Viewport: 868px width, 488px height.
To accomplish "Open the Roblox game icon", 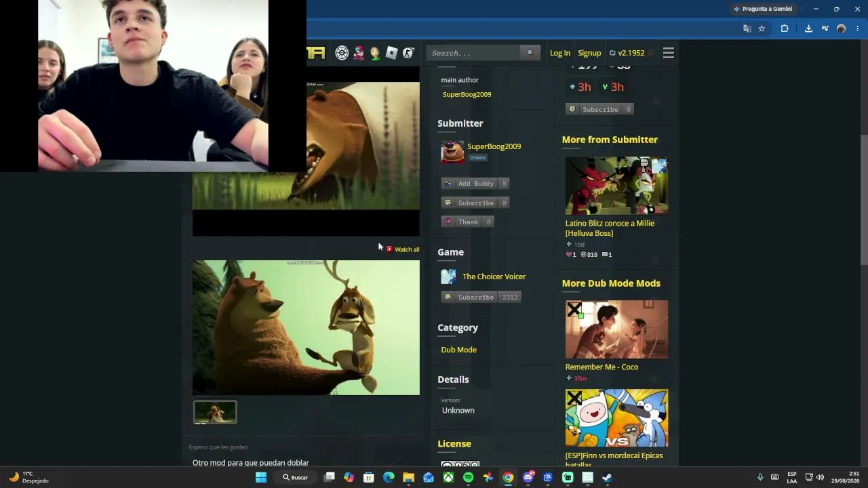I will [391, 53].
